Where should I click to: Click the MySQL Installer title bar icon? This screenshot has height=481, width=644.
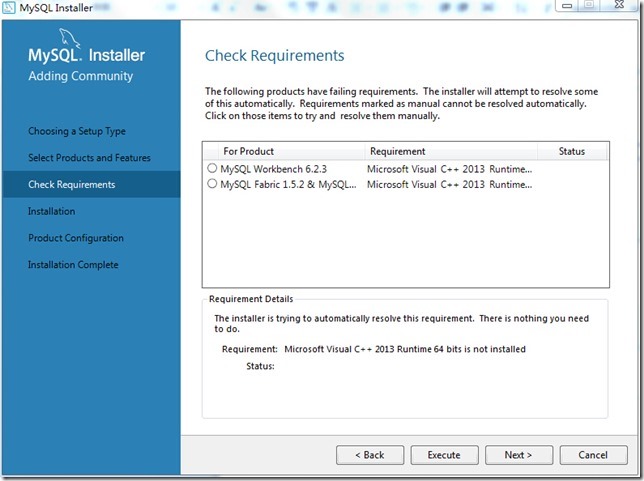(10, 9)
